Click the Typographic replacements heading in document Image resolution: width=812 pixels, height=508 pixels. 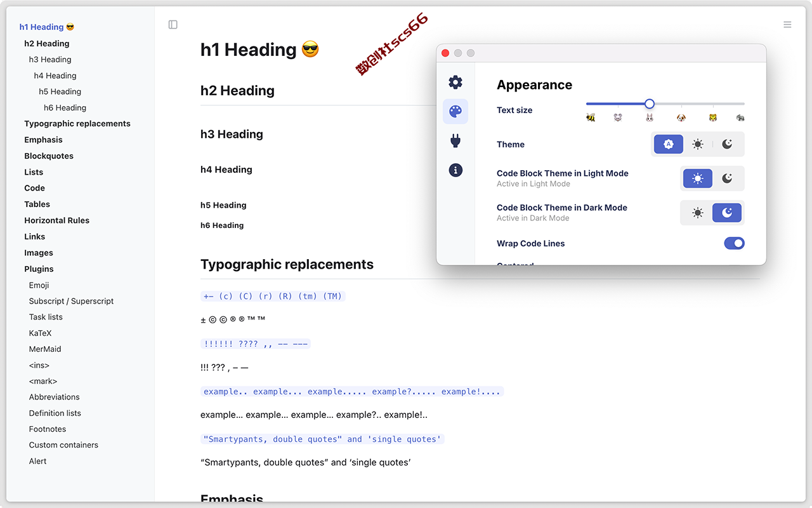(287, 264)
